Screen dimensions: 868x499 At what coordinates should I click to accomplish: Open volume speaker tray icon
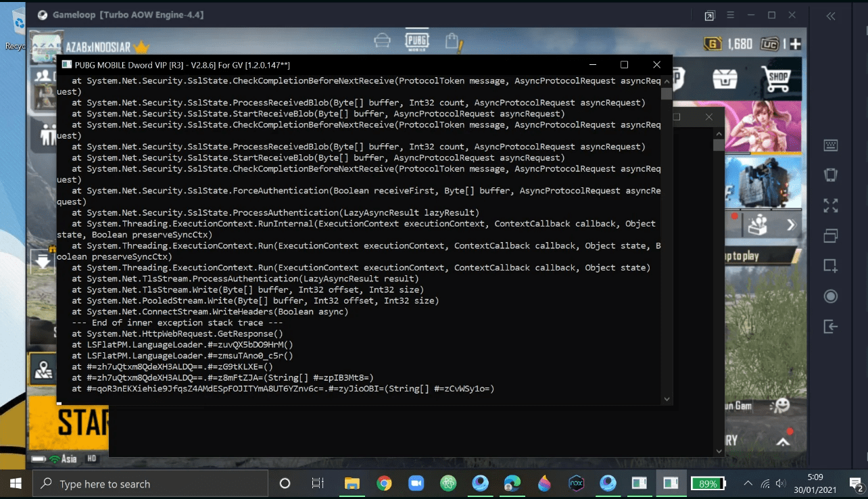pos(781,483)
